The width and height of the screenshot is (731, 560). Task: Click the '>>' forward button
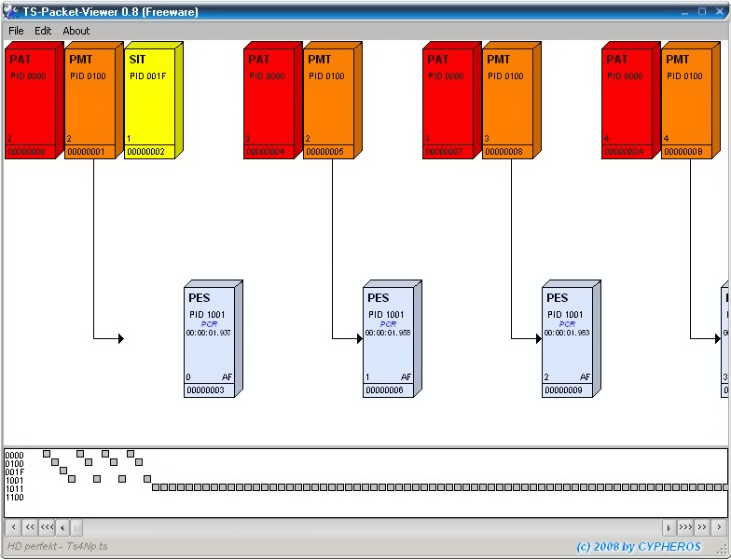702,527
